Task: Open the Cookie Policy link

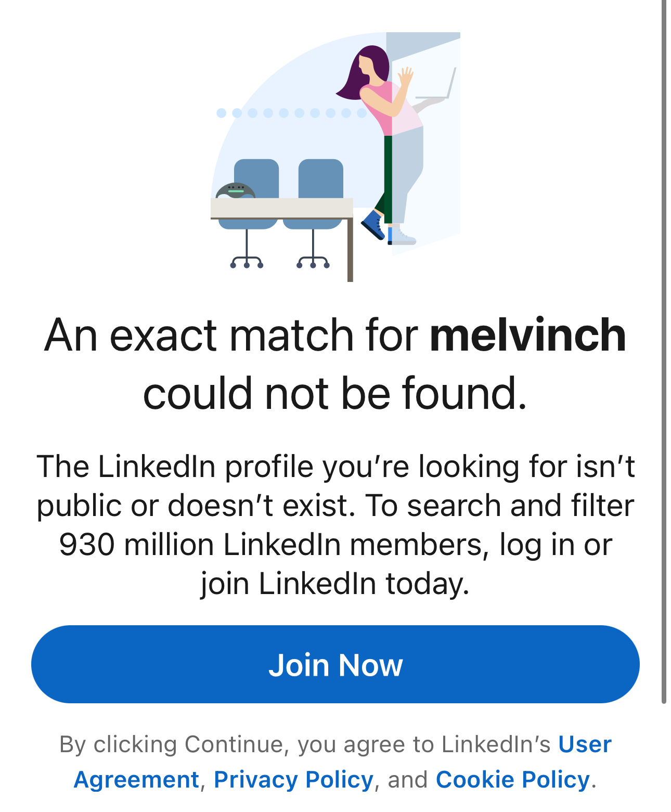Action: coord(512,779)
